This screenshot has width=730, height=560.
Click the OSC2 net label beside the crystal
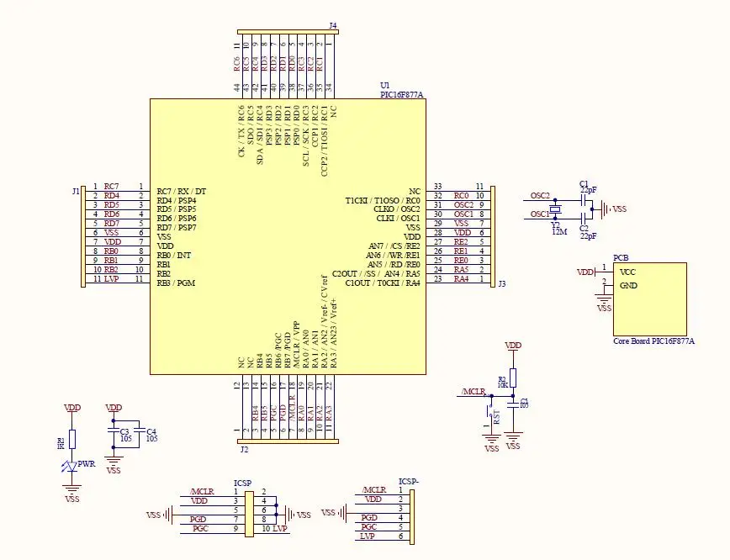pyautogui.click(x=540, y=196)
